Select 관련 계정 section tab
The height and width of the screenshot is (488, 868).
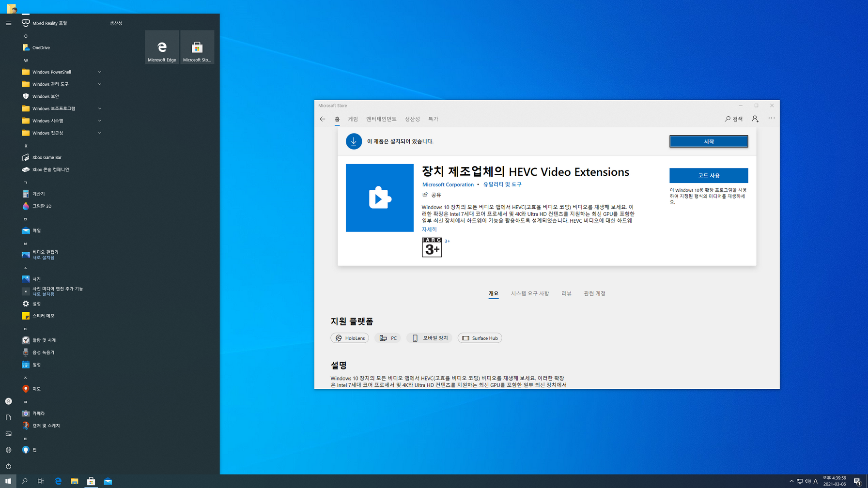pyautogui.click(x=595, y=293)
